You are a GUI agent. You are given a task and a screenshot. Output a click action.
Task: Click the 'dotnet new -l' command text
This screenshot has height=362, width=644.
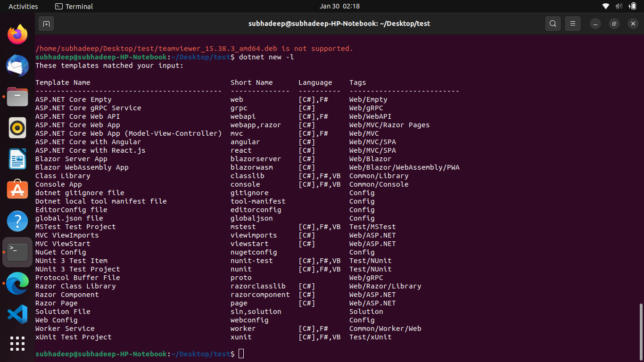(x=267, y=57)
